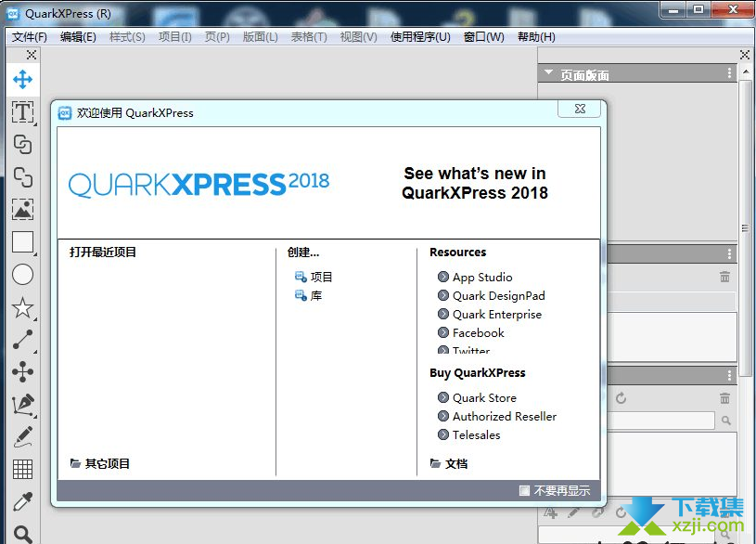Tick the 不要再显示 checkbox

(x=524, y=490)
